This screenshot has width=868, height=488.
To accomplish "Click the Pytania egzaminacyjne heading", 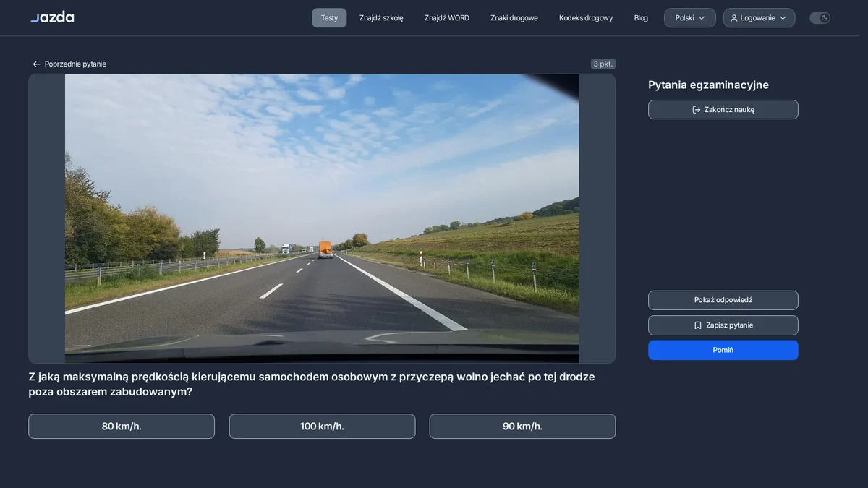I will click(708, 85).
